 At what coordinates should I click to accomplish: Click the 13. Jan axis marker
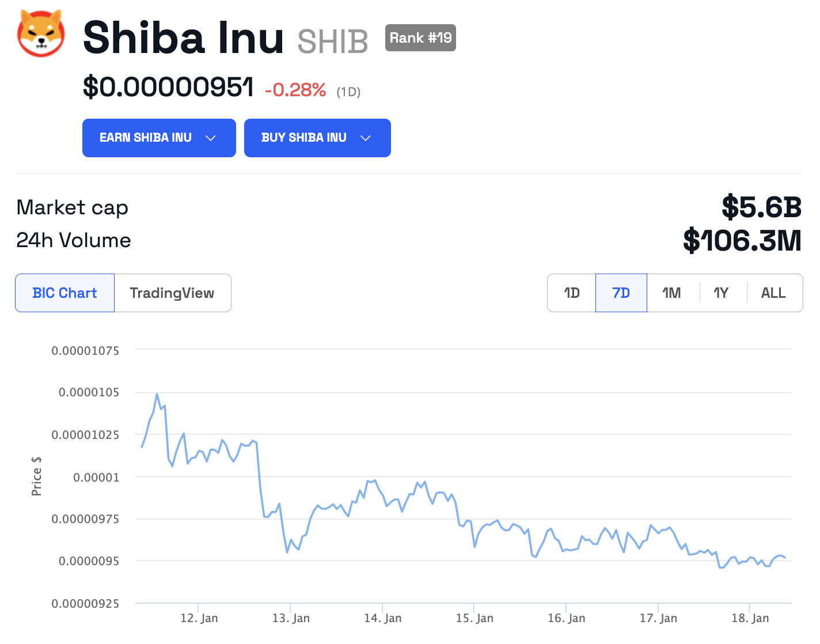coord(291,618)
